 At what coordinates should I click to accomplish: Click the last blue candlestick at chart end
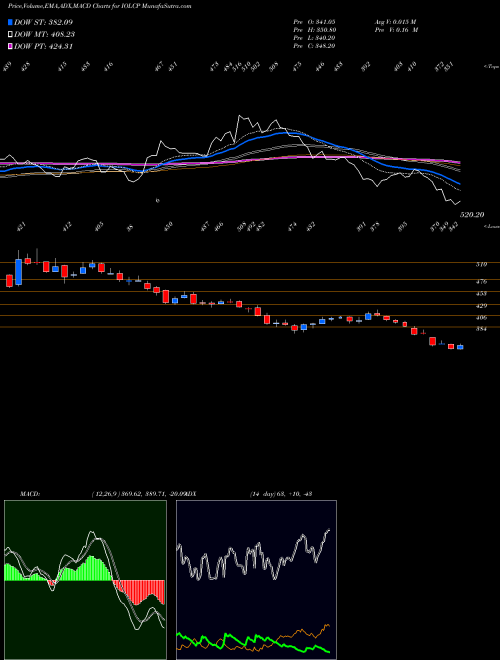point(460,347)
